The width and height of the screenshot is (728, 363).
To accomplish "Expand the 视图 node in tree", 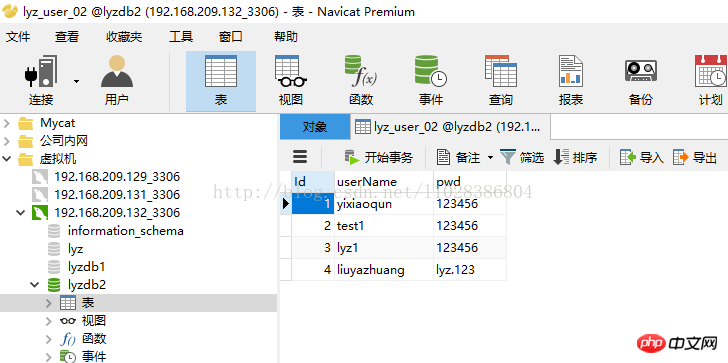I will click(49, 321).
